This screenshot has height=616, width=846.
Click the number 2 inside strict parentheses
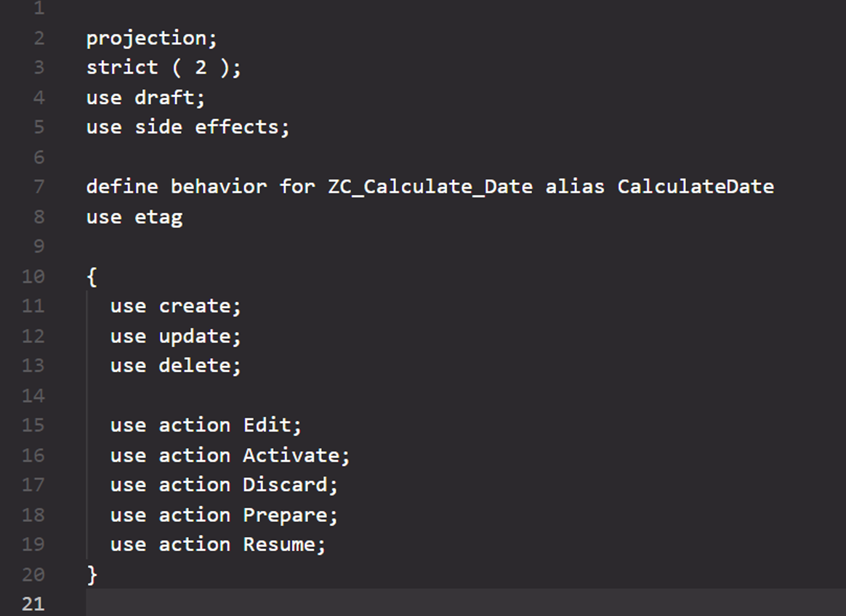tap(200, 68)
